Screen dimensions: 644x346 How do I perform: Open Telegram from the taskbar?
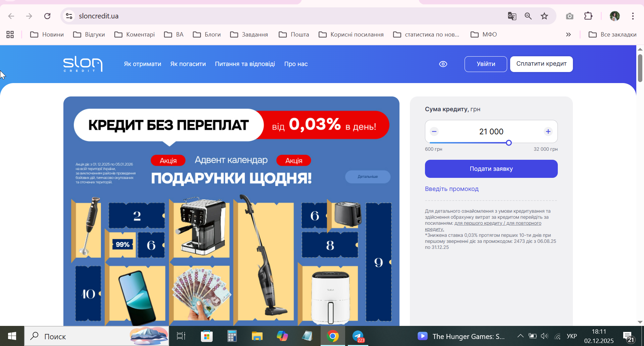358,336
